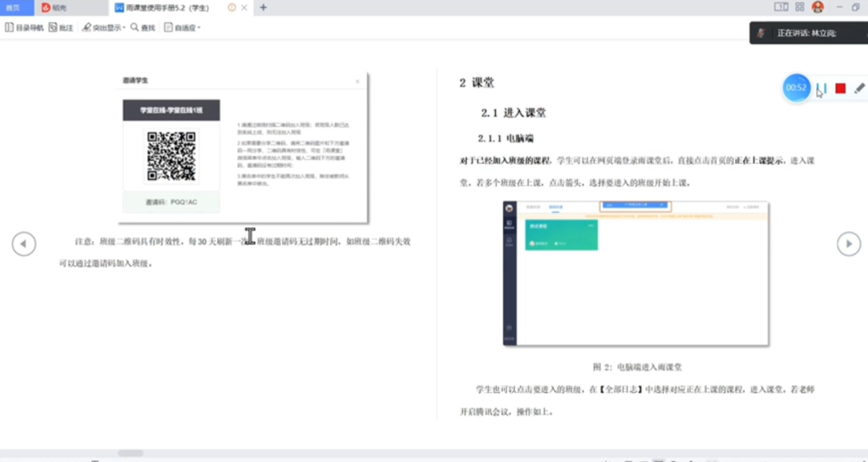The image size is (868, 462).
Task: Click the blue 00:52 recording timer
Action: pyautogui.click(x=796, y=88)
